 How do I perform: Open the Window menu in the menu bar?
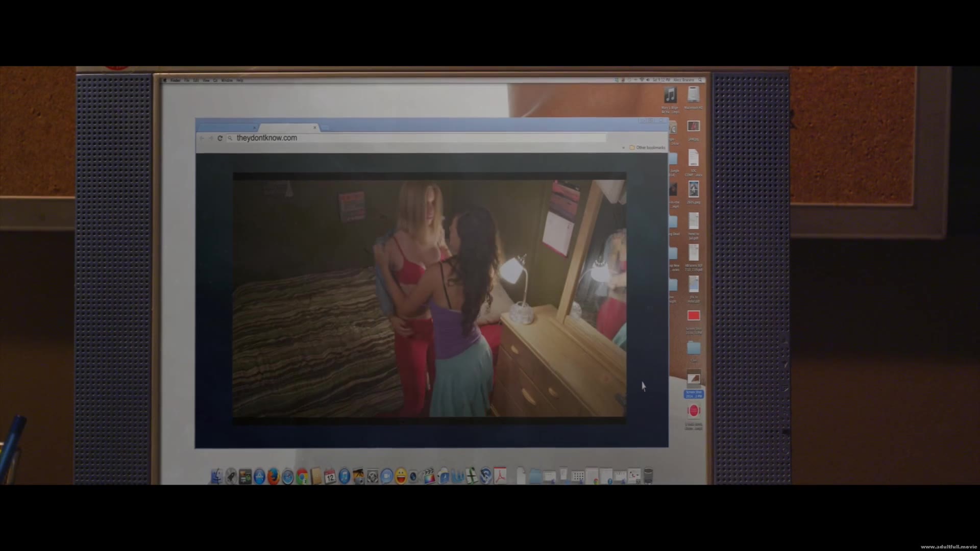[227, 81]
